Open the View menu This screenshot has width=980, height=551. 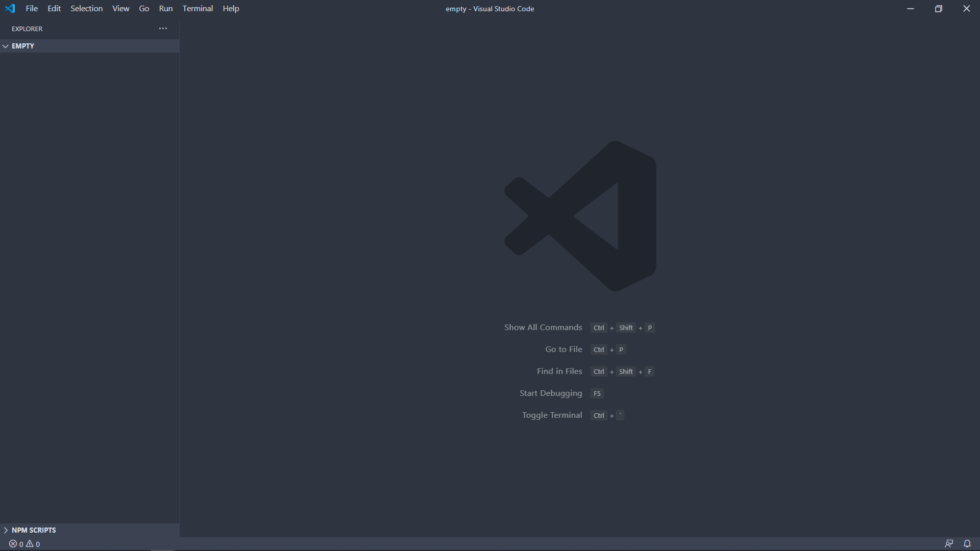(120, 9)
